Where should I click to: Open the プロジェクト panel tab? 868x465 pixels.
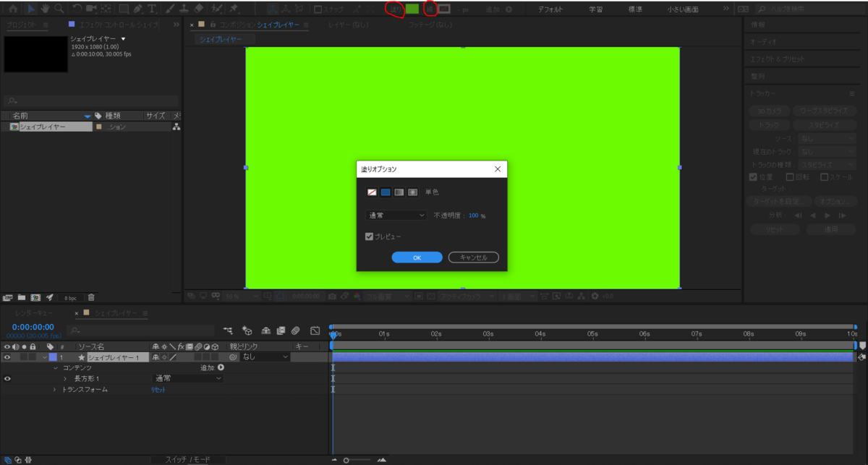[x=22, y=25]
